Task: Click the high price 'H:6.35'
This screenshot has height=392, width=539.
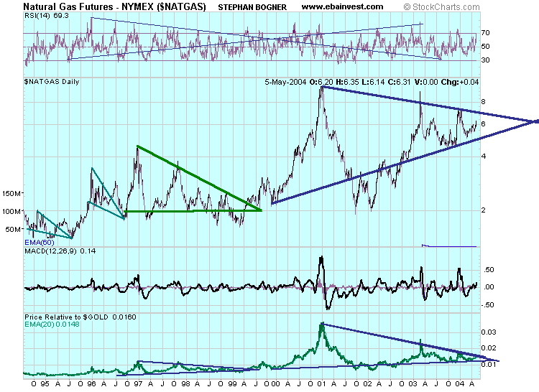Action: coord(348,82)
